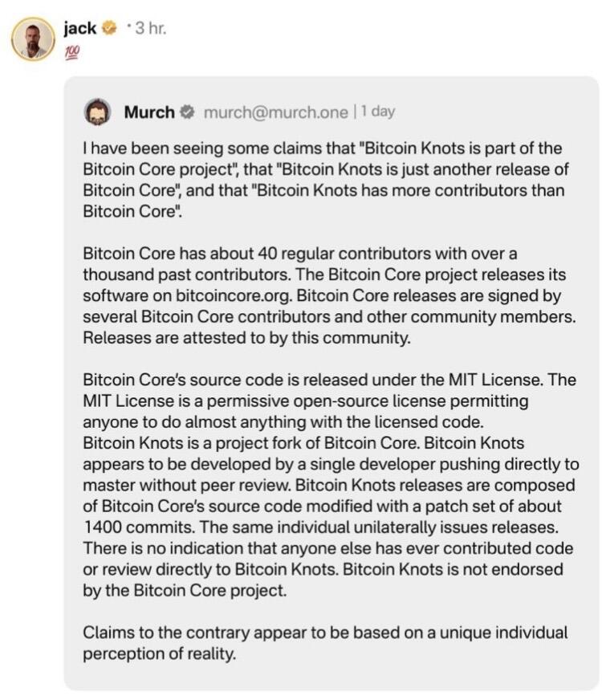Open the quoted post card's empty bottom area

pyautogui.click(x=332, y=677)
